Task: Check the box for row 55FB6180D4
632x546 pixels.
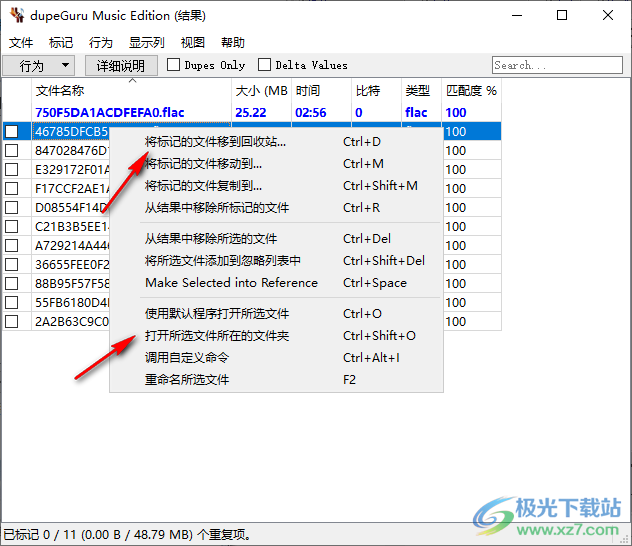Action: [12, 302]
